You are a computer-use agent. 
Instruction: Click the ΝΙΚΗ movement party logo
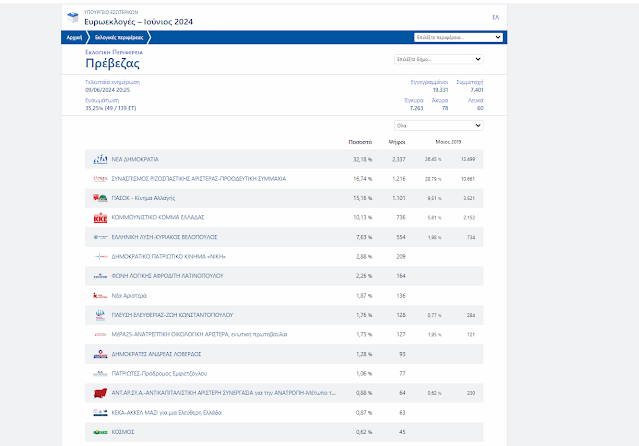point(100,256)
